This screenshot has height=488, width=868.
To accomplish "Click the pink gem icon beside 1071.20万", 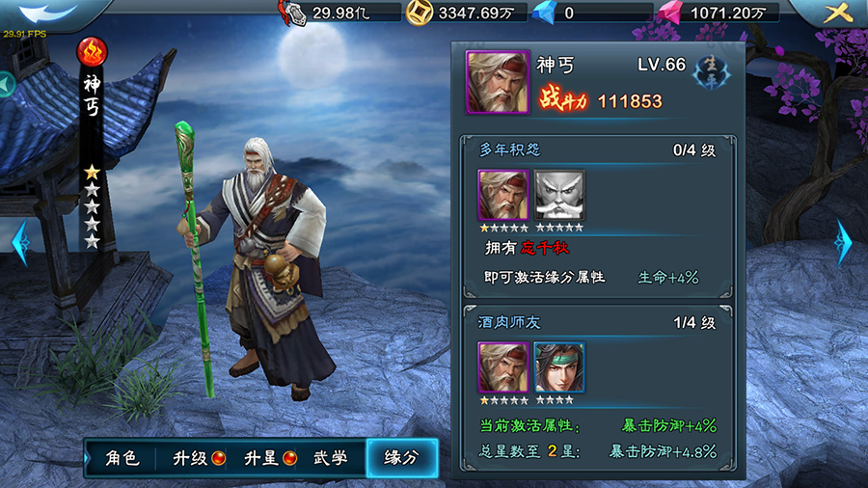I will 670,14.
